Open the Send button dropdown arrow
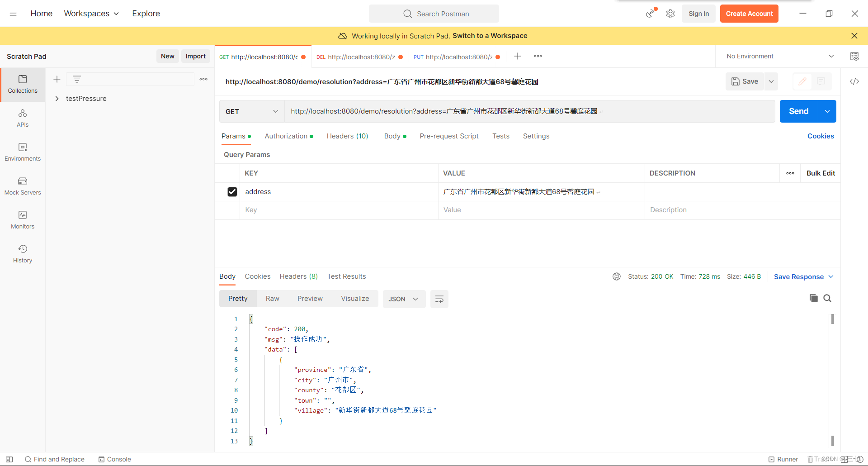 pyautogui.click(x=827, y=111)
